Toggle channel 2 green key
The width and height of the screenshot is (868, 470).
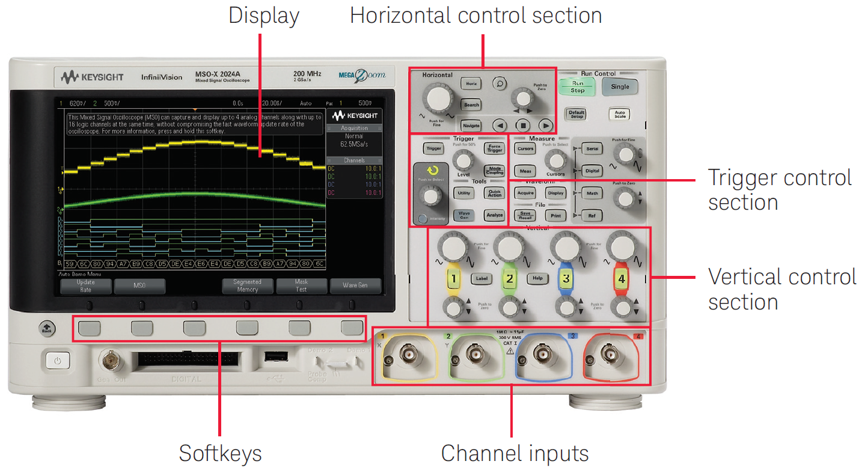509,279
